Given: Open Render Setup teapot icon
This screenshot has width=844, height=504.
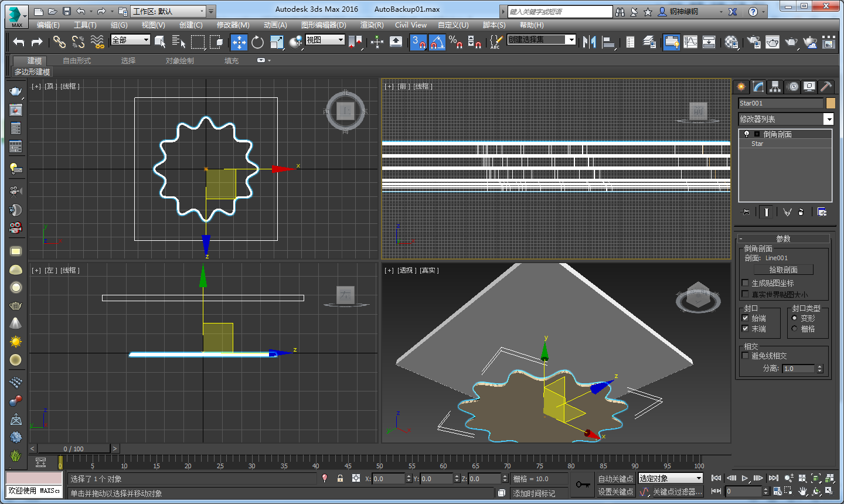Looking at the screenshot, I should click(754, 42).
